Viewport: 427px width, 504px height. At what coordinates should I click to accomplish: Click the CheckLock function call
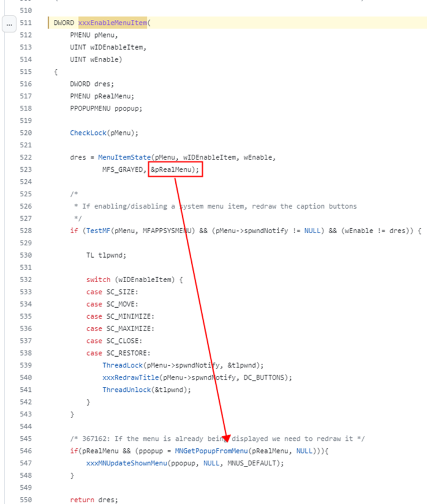[87, 133]
